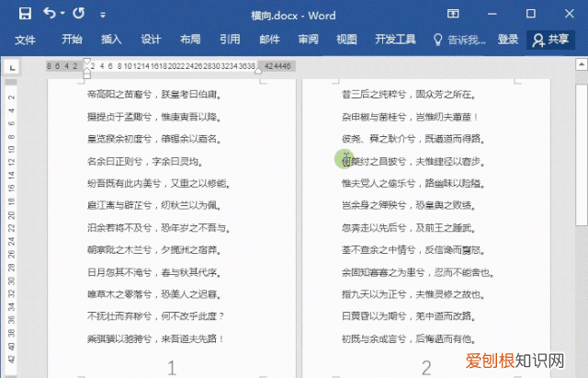This screenshot has width=588, height=378.
Task: Click the line 乘骐骥以驰骋兮
Action: pos(155,339)
